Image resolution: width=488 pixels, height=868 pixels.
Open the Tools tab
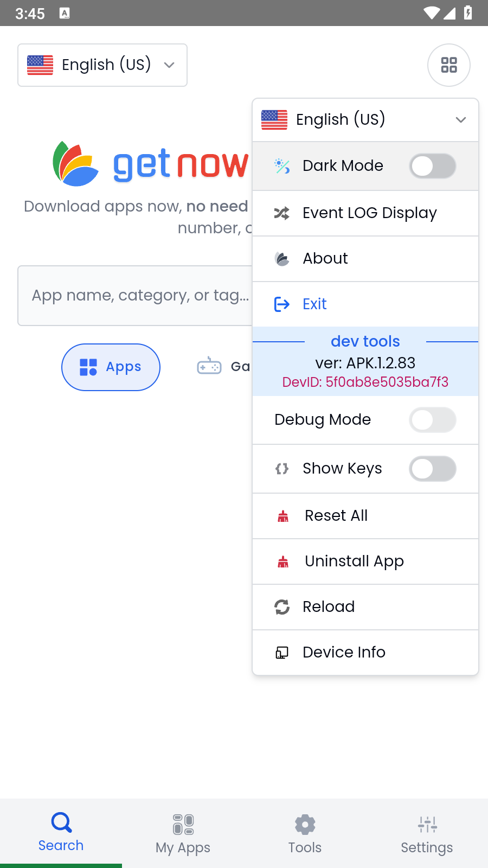tap(305, 833)
